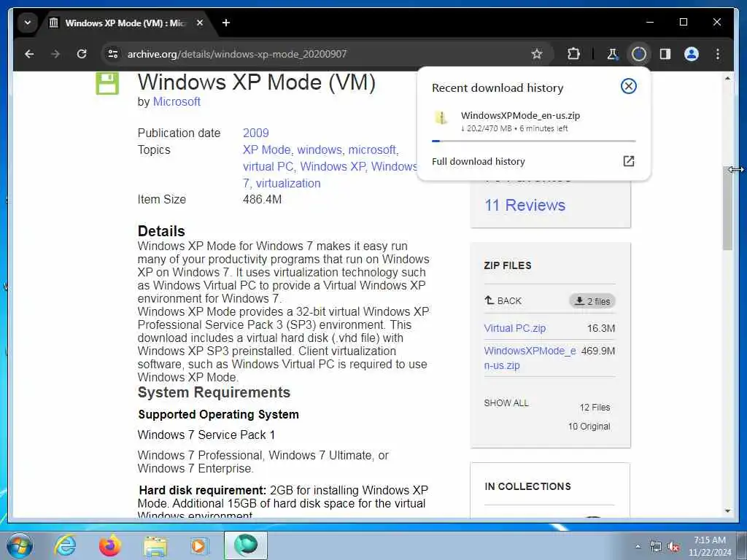The image size is (747, 560).
Task: Show hidden system tray icons
Action: 638,547
